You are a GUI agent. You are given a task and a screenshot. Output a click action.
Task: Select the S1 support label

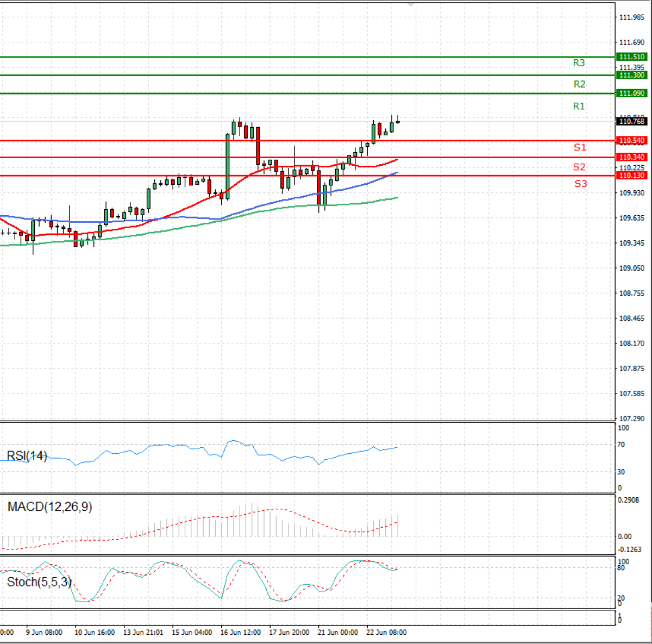(580, 147)
